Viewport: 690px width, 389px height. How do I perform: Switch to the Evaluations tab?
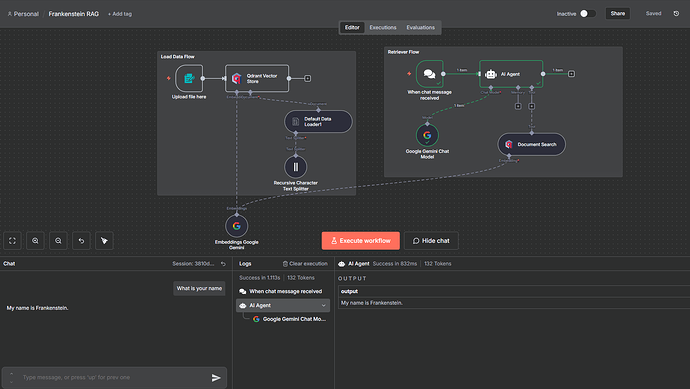pyautogui.click(x=421, y=27)
